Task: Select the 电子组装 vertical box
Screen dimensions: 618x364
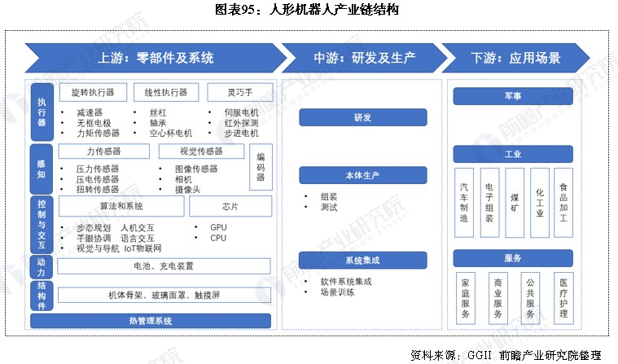Action: (x=489, y=203)
